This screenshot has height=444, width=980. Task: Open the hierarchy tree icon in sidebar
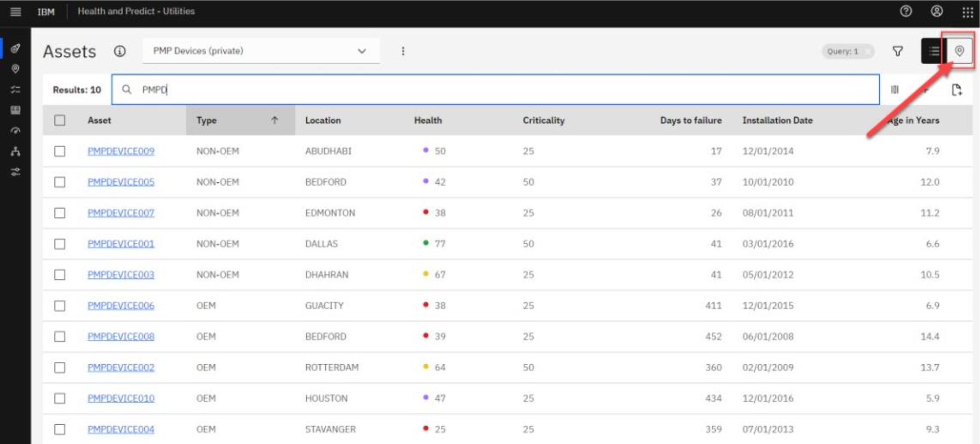click(x=15, y=151)
